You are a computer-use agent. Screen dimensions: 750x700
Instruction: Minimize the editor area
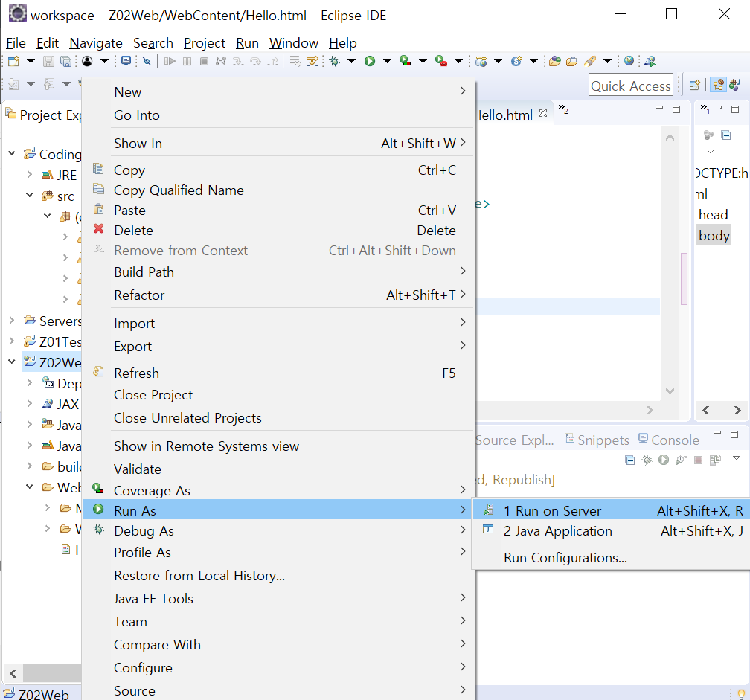tap(659, 108)
